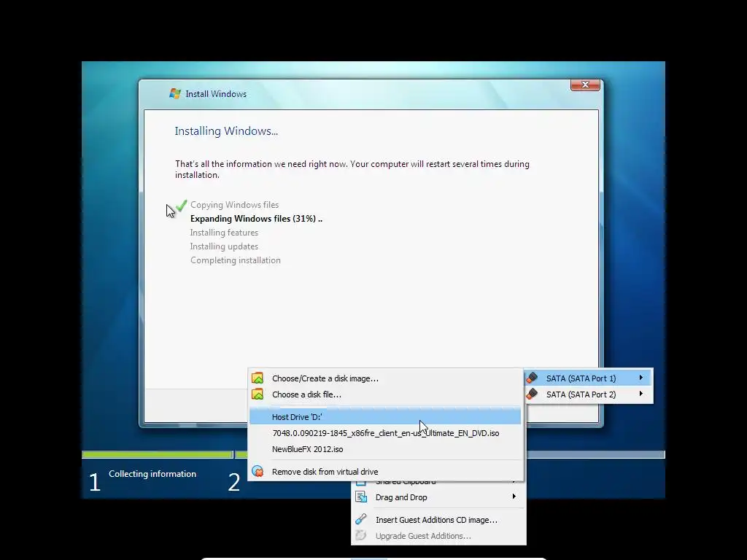This screenshot has width=747, height=560.
Task: Expand SATA Port 2 submenu arrow
Action: pos(641,394)
